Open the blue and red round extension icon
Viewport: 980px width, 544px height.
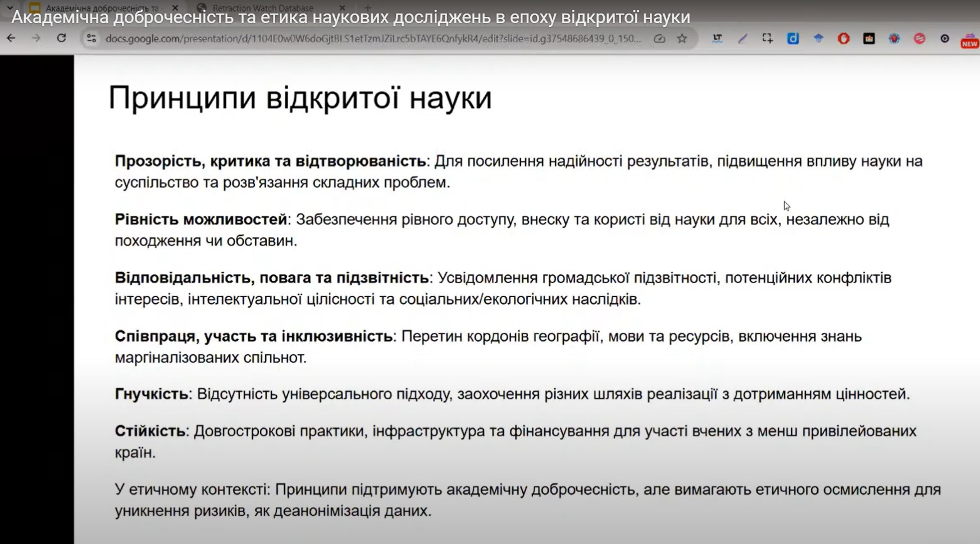pos(894,38)
